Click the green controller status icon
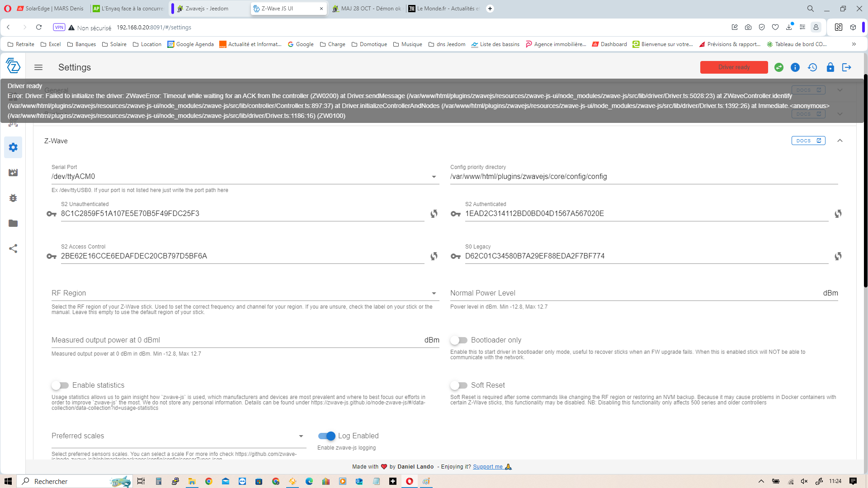Viewport: 868px width, 488px height. pyautogui.click(x=779, y=67)
